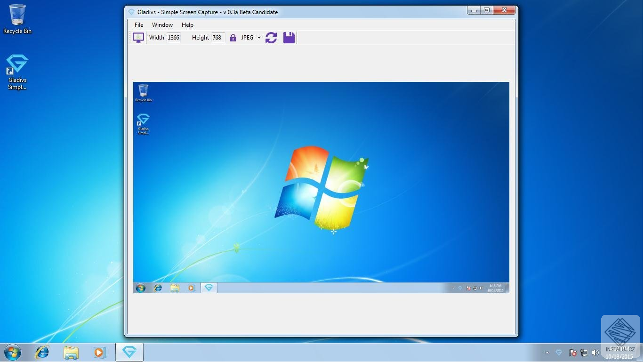Expand the hidden tray icons arrow
Screen dimensions: 644x362
pyautogui.click(x=547, y=353)
